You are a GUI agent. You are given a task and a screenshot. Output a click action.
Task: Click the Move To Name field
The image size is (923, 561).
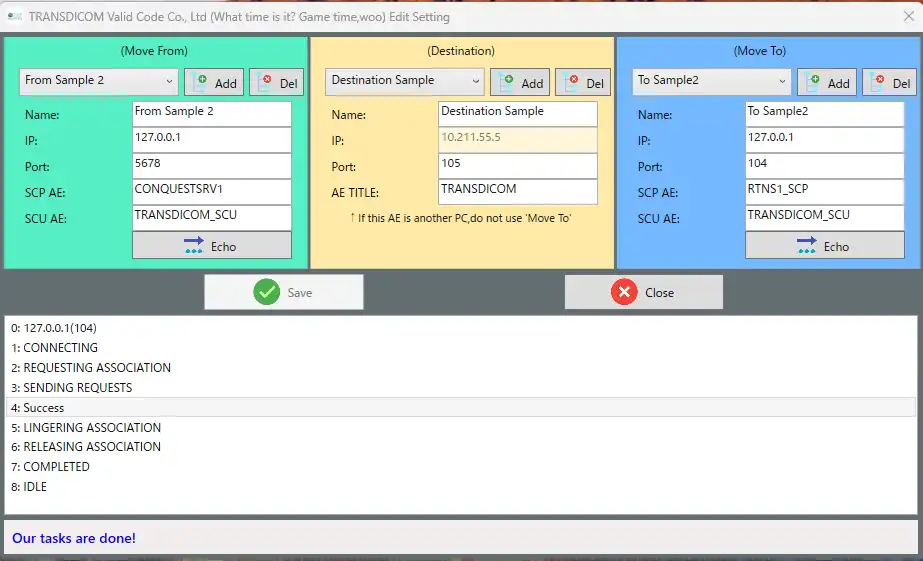[x=825, y=114]
